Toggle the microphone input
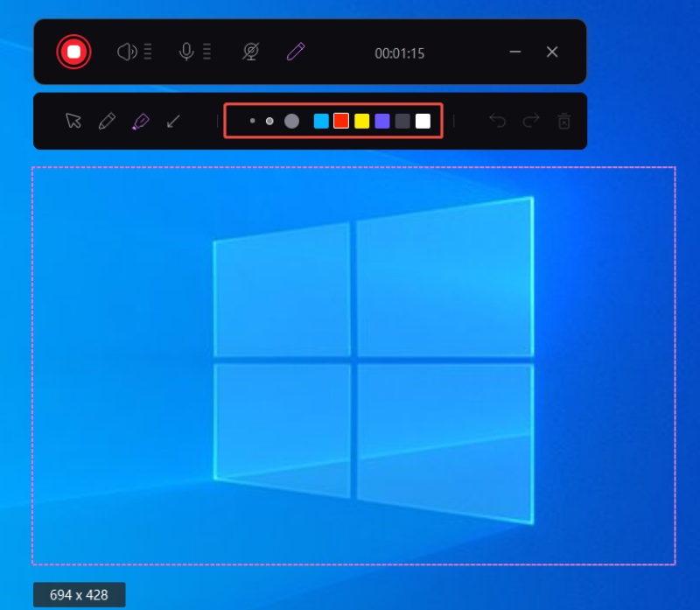The width and height of the screenshot is (700, 610). point(185,53)
